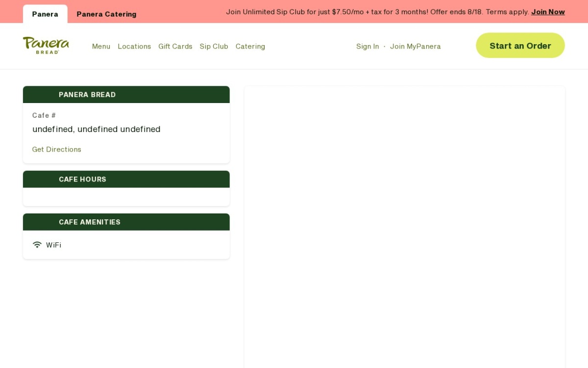Click the WiFi amenity label
This screenshot has height=368, width=588.
point(53,245)
